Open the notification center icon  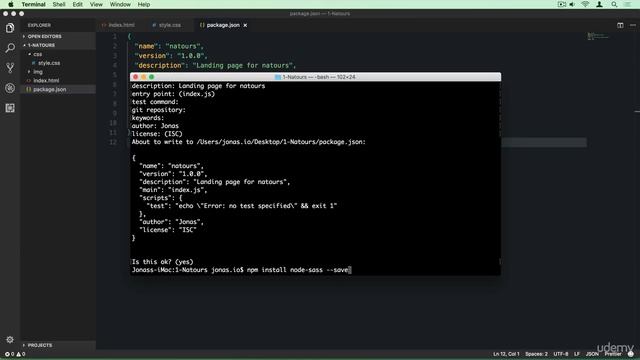tap(627, 4)
